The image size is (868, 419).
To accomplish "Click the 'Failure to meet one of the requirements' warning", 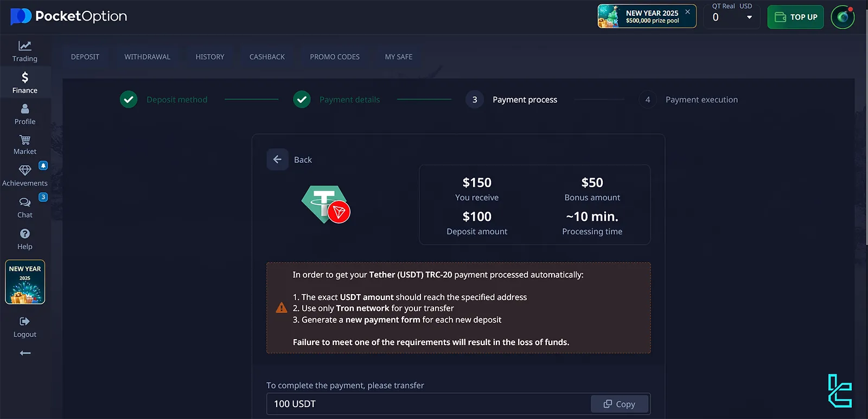I will pyautogui.click(x=431, y=342).
